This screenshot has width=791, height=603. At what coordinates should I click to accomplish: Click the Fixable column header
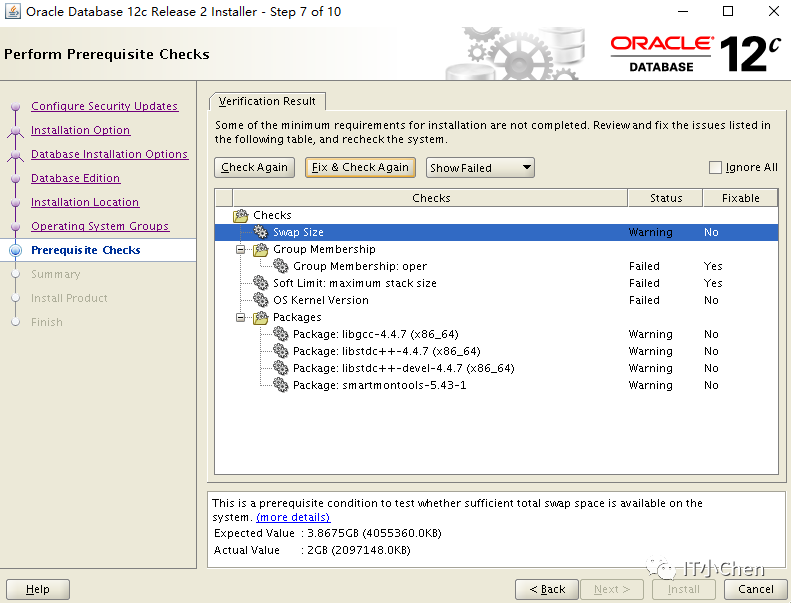[740, 198]
